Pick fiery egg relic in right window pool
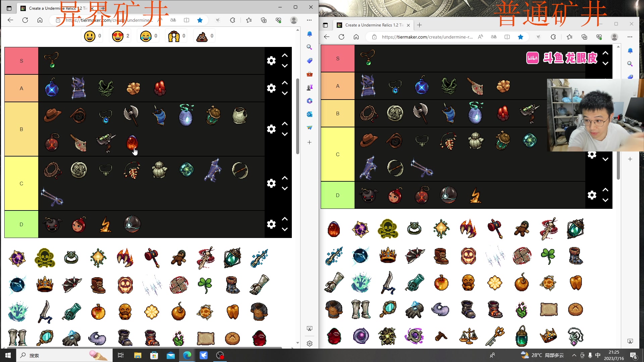Viewport: 644px width, 362px height. (x=334, y=229)
